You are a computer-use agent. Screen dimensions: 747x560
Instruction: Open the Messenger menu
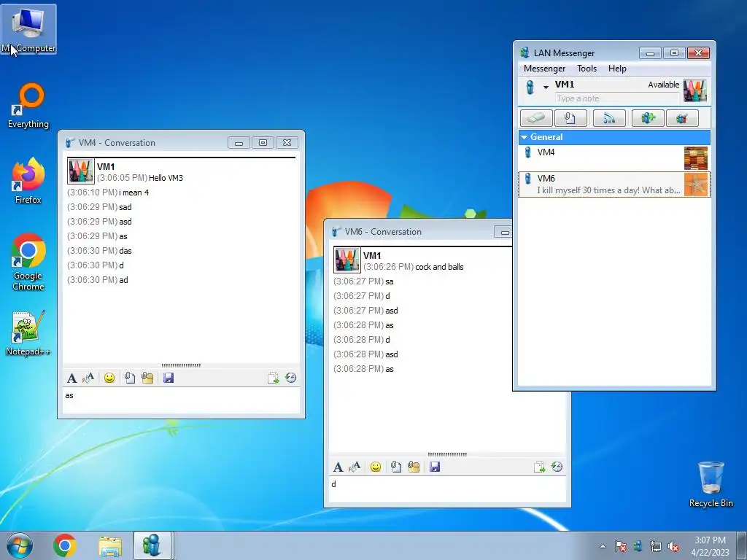click(544, 69)
